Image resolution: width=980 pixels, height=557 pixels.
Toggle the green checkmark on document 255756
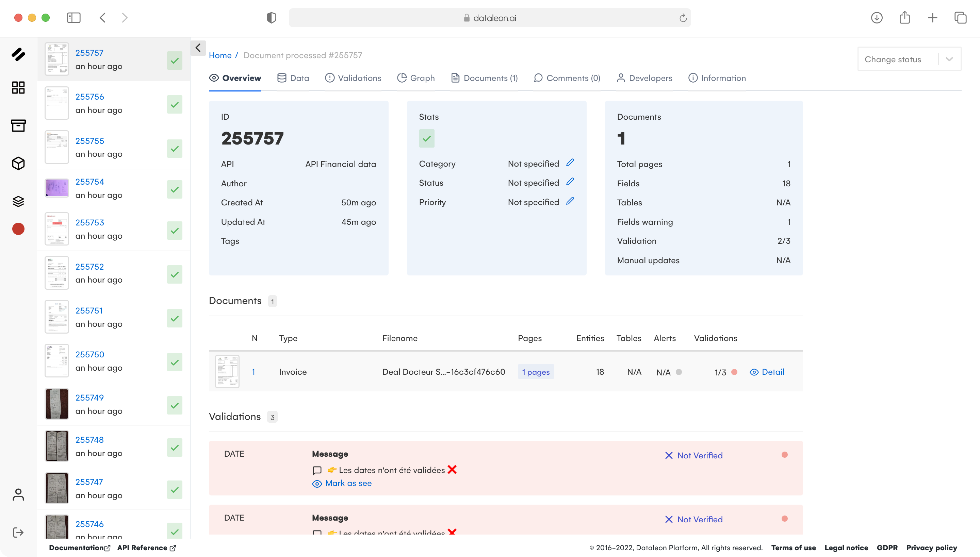175,104
